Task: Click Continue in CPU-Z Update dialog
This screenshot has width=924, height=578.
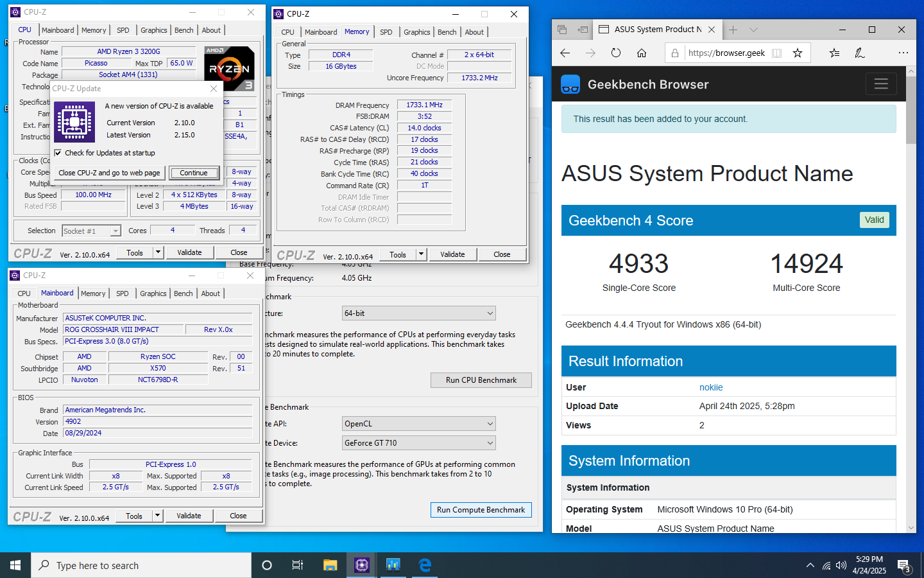Action: (x=194, y=173)
